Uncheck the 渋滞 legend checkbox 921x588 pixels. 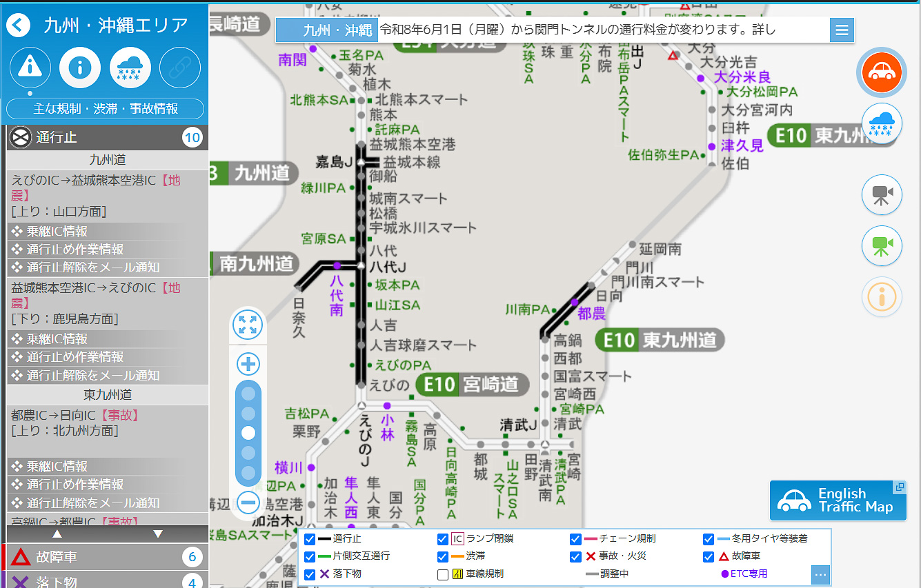(443, 556)
